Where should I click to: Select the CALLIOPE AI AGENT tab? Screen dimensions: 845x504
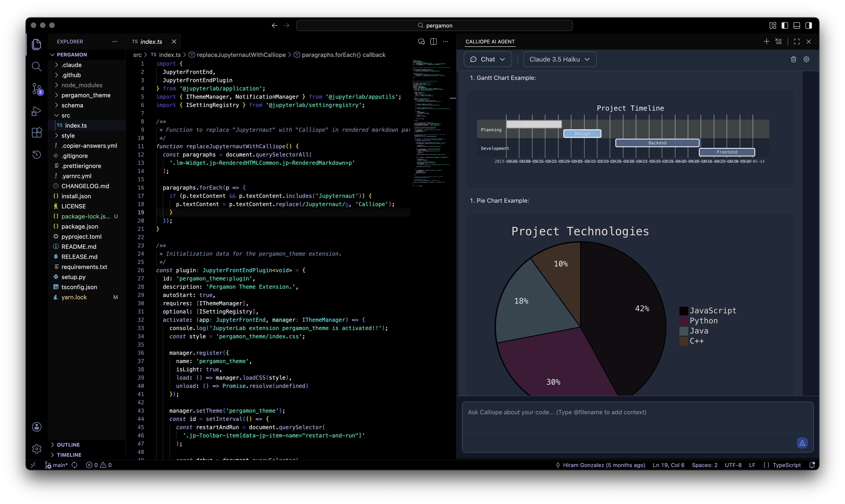pos(490,42)
